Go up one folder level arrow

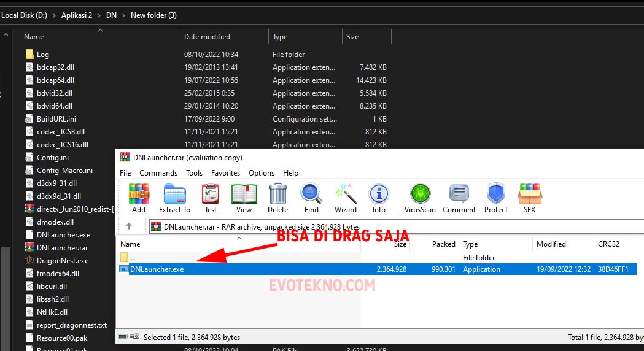[x=129, y=226]
